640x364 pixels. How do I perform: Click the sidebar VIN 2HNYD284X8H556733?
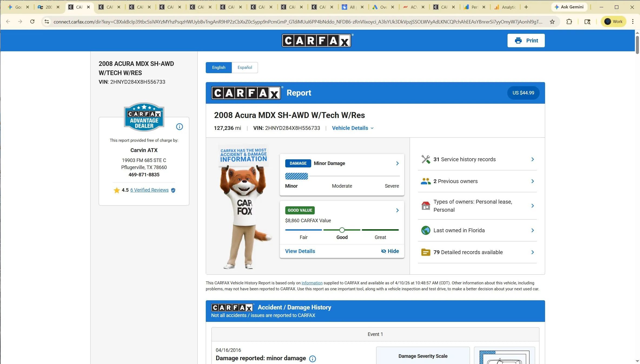(x=132, y=82)
